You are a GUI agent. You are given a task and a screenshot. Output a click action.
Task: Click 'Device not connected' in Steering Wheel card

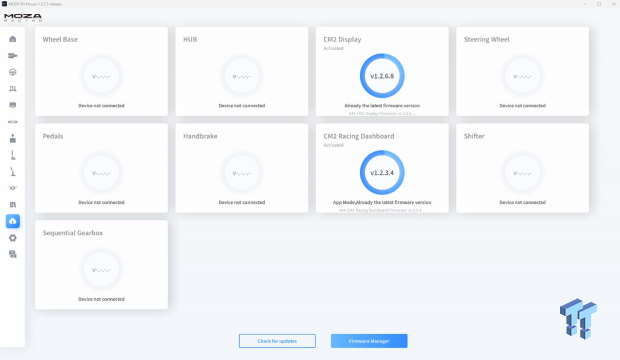[x=522, y=106]
